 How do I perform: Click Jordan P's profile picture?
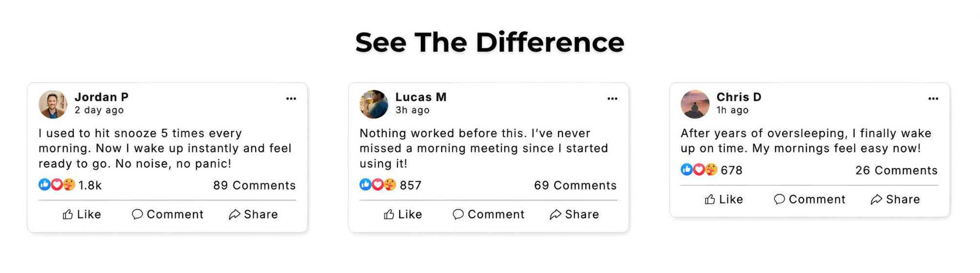click(x=53, y=104)
